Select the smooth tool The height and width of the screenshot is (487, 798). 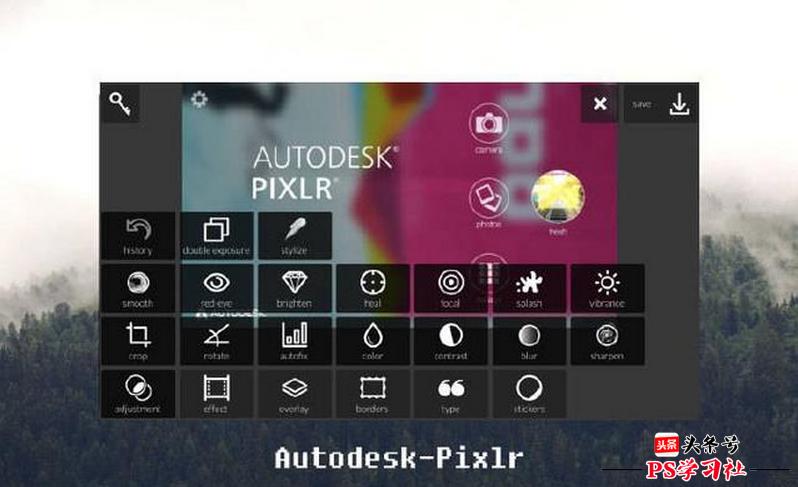point(138,288)
